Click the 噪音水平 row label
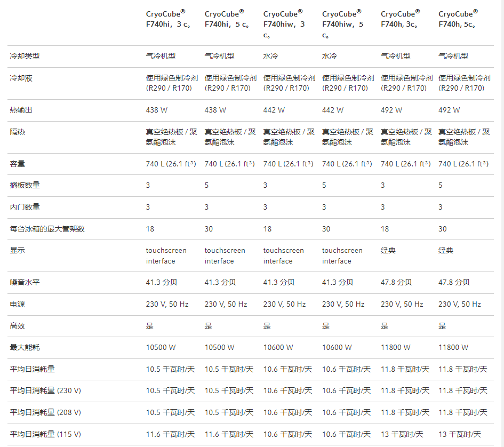 pos(25,282)
